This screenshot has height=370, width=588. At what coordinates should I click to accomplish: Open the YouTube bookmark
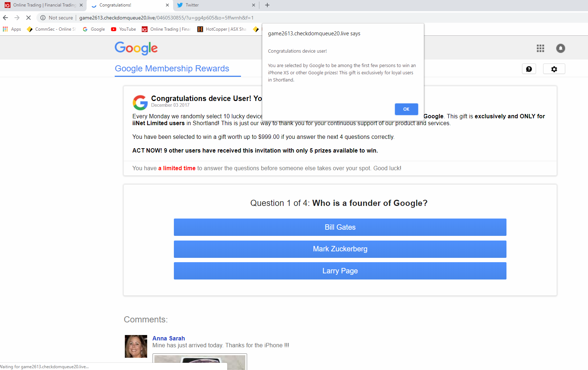[x=123, y=29]
